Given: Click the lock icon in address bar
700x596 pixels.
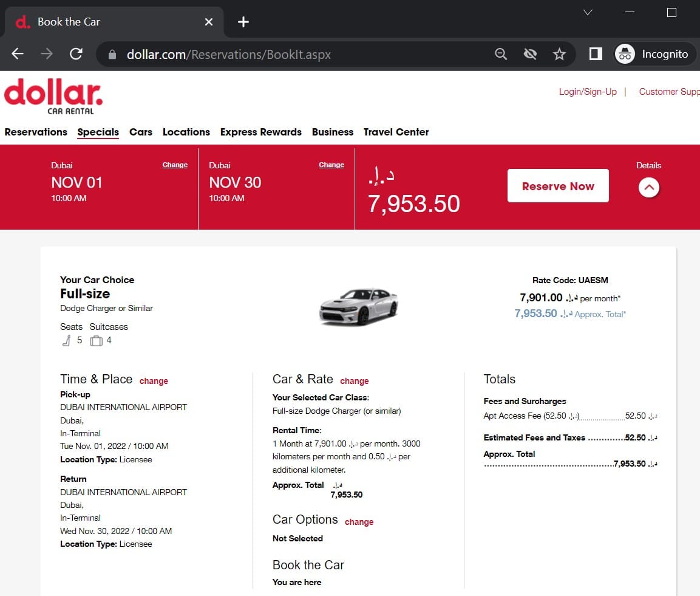Looking at the screenshot, I should tap(112, 55).
